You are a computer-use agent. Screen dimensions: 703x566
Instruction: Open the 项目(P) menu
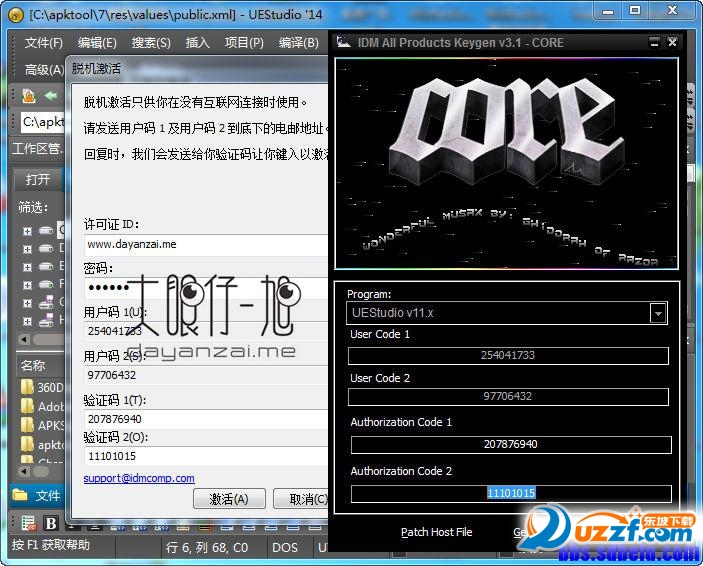[x=244, y=43]
